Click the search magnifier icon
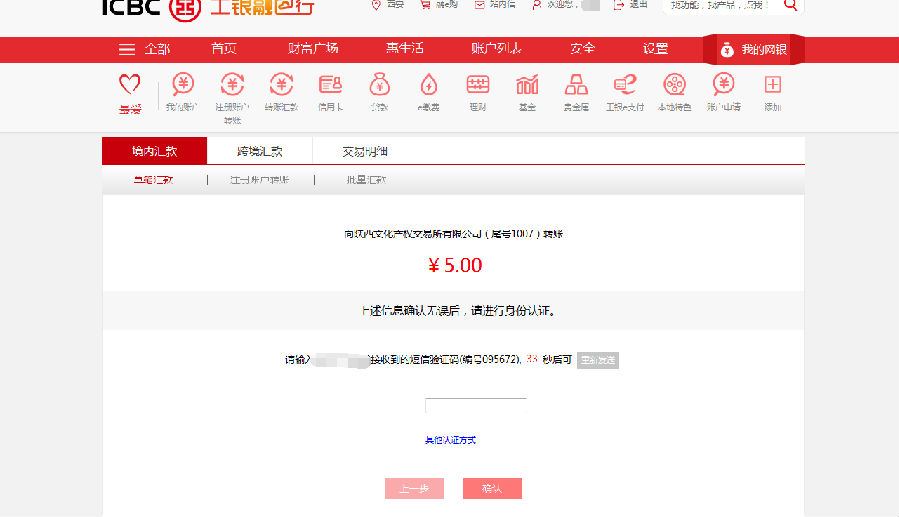Screen dimensions: 899x517 pos(791,5)
